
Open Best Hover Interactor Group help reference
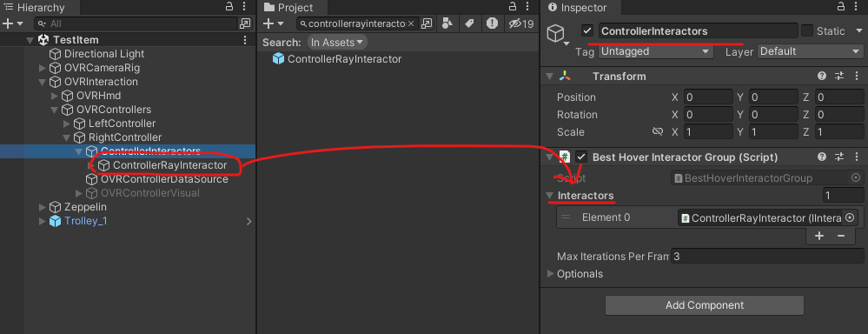[x=821, y=157]
